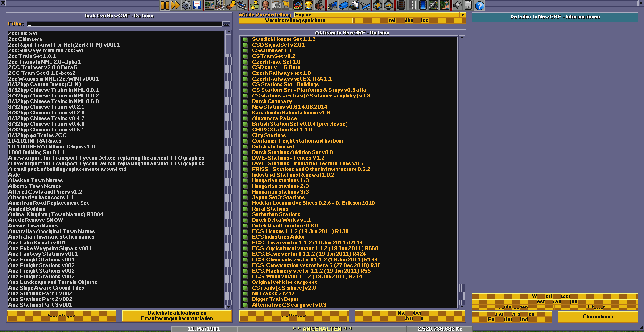Image resolution: width=644 pixels, height=332 pixels.
Task: Click the Erweiterungen herunterladen button
Action: (177, 319)
